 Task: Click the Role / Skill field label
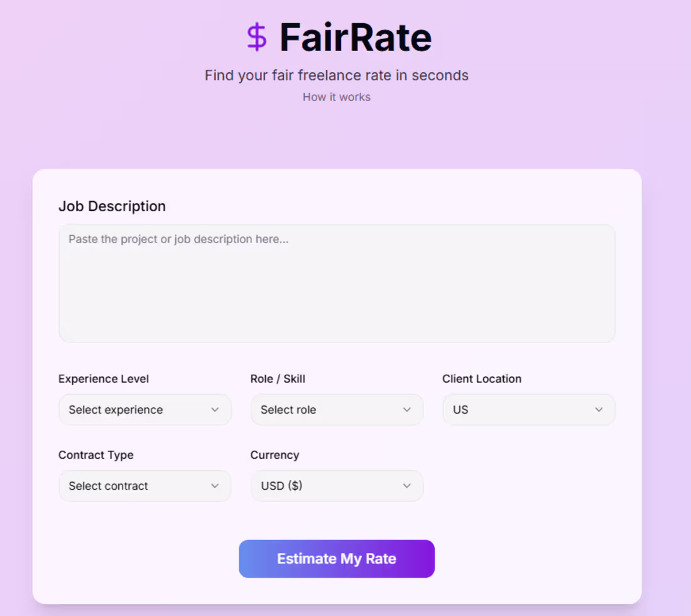coord(278,379)
